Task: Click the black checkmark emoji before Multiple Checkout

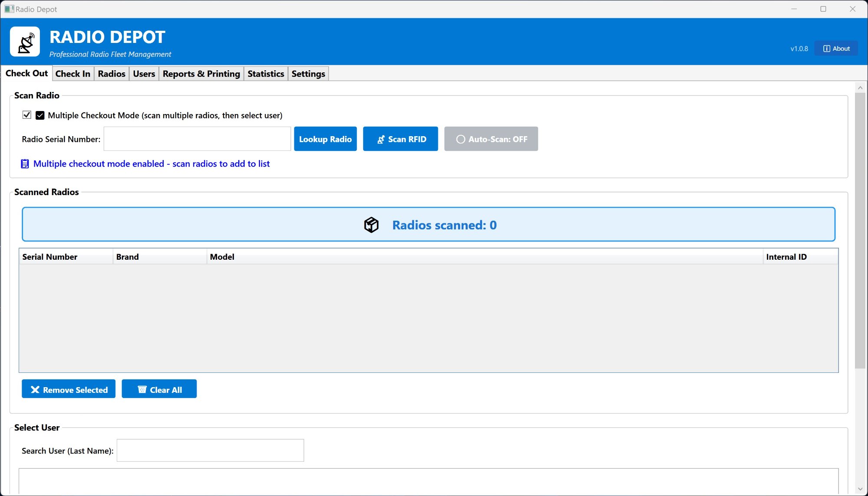Action: pos(40,115)
